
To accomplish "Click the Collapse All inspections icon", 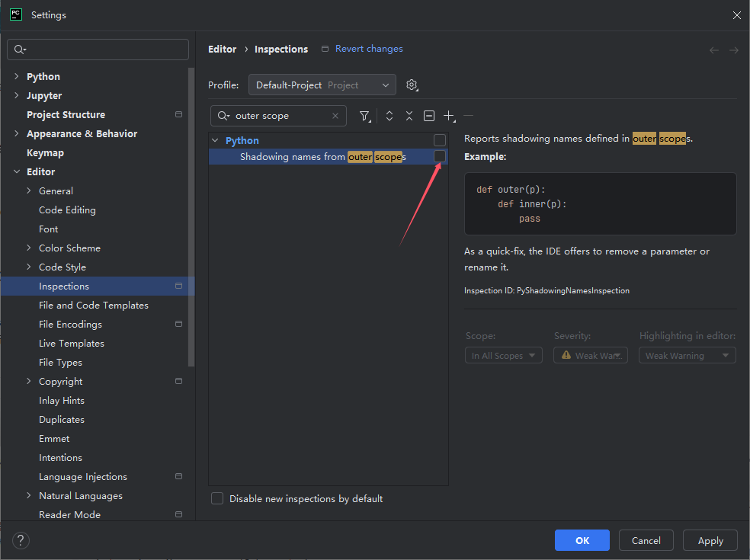I will click(409, 116).
